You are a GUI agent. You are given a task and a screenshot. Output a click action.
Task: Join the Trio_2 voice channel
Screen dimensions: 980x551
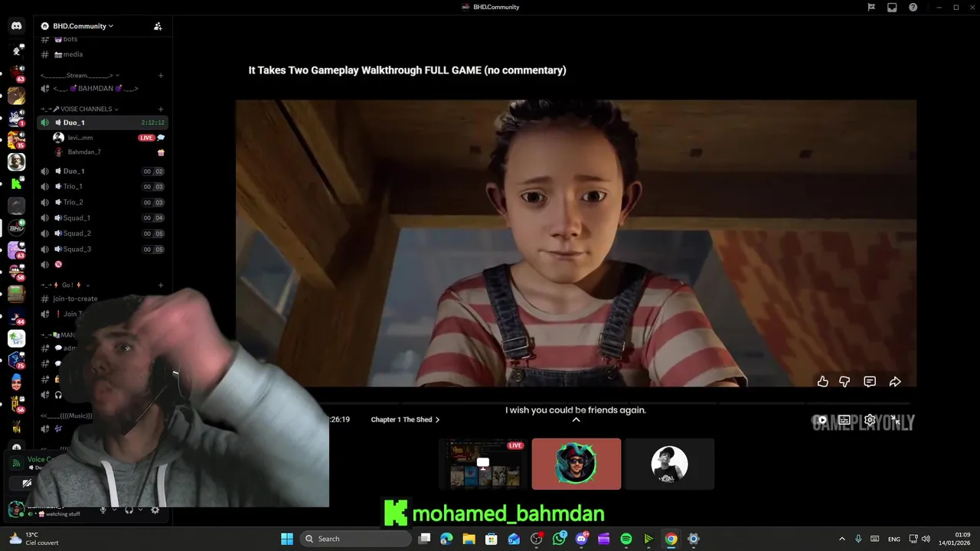click(102, 203)
